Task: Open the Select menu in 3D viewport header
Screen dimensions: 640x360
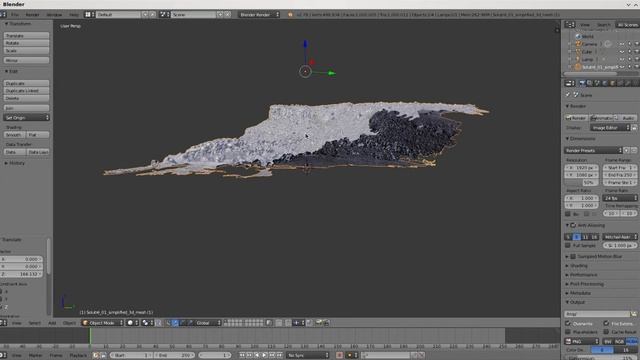Action: [34, 323]
